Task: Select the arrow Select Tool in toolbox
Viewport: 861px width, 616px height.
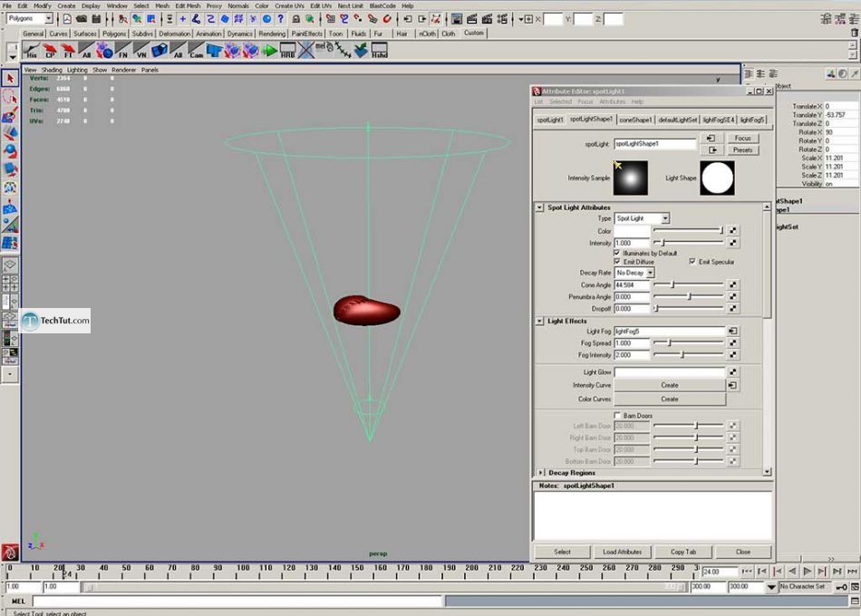Action: [x=10, y=79]
